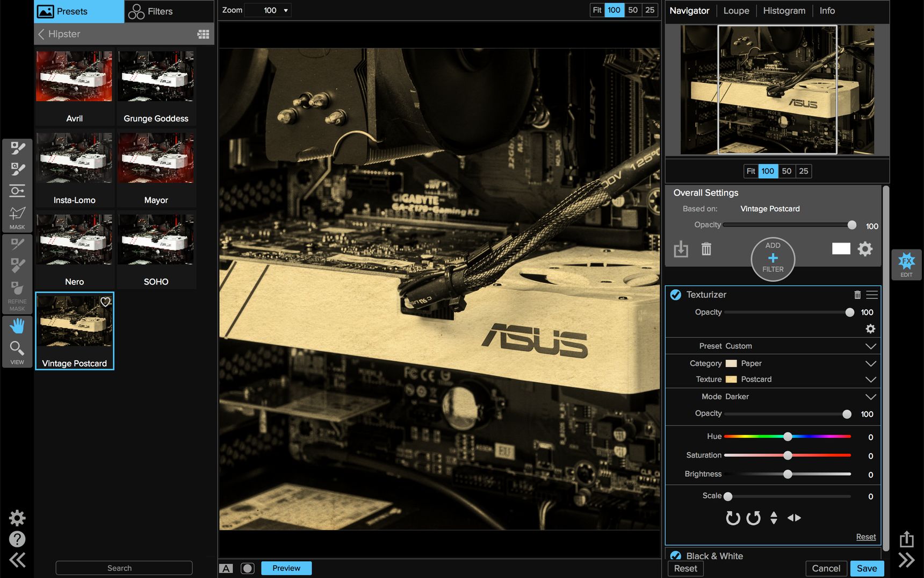Apply the Grunge Goddess preset
Image resolution: width=924 pixels, height=578 pixels.
pyautogui.click(x=156, y=87)
